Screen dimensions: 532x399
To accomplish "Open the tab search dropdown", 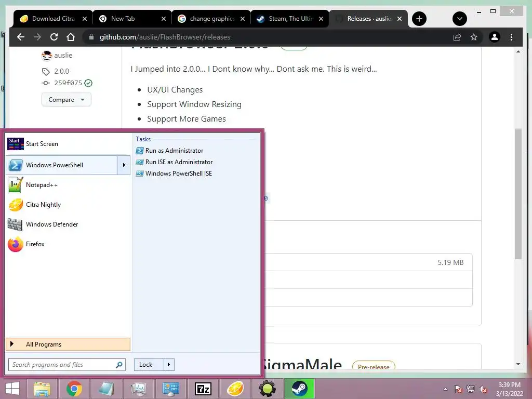I will coord(460,19).
